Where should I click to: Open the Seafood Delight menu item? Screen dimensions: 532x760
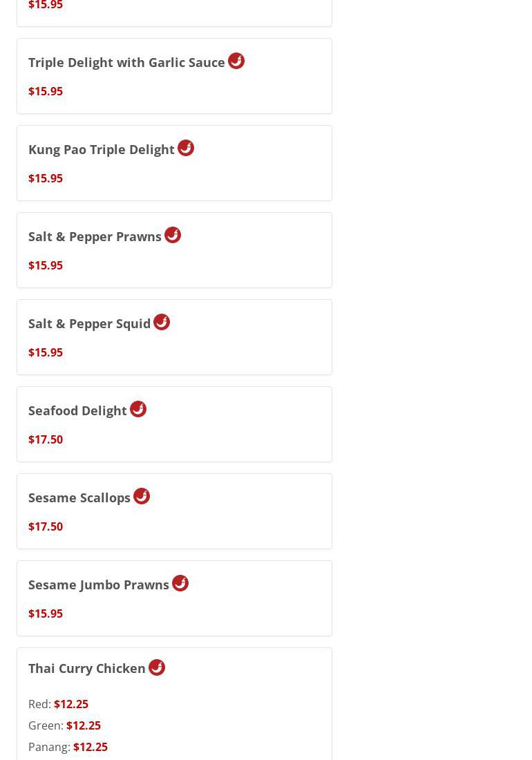[x=77, y=411]
